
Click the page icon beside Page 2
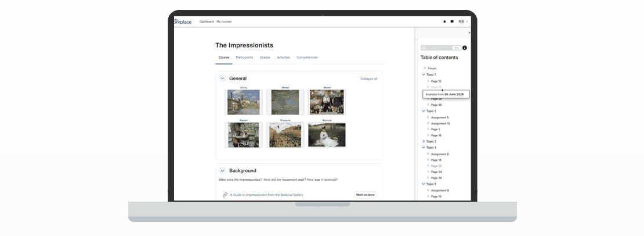428,129
